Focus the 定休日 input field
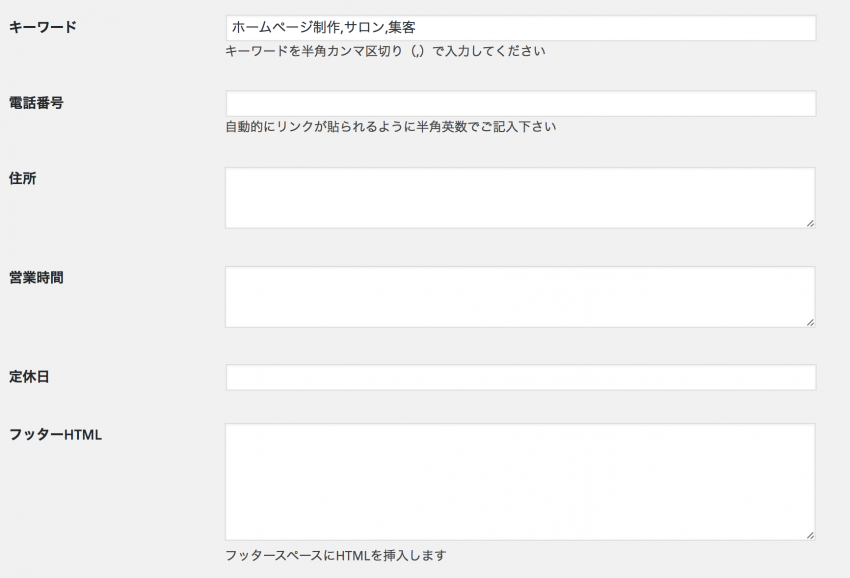 520,377
